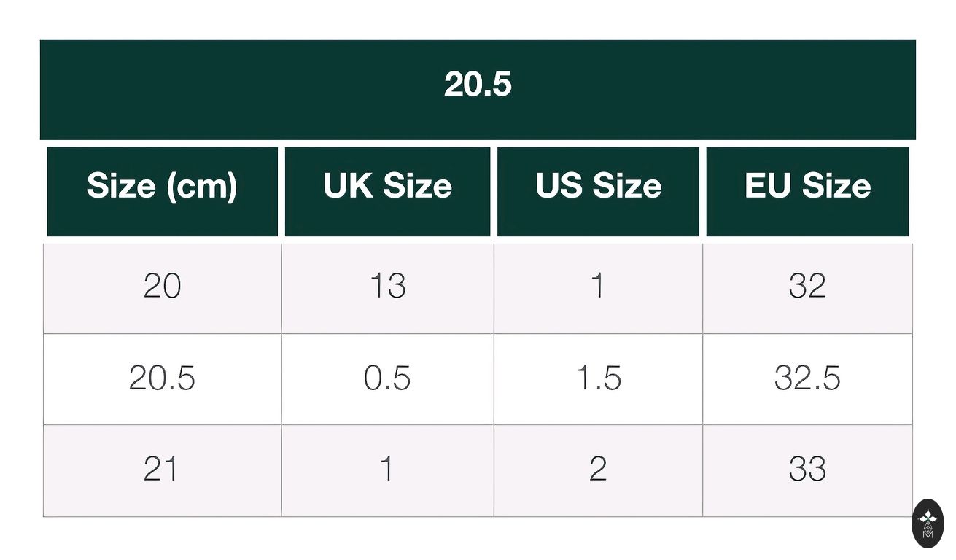This screenshot has height=560, width=956.
Task: Click the letter M in the logo badge
Action: (928, 534)
